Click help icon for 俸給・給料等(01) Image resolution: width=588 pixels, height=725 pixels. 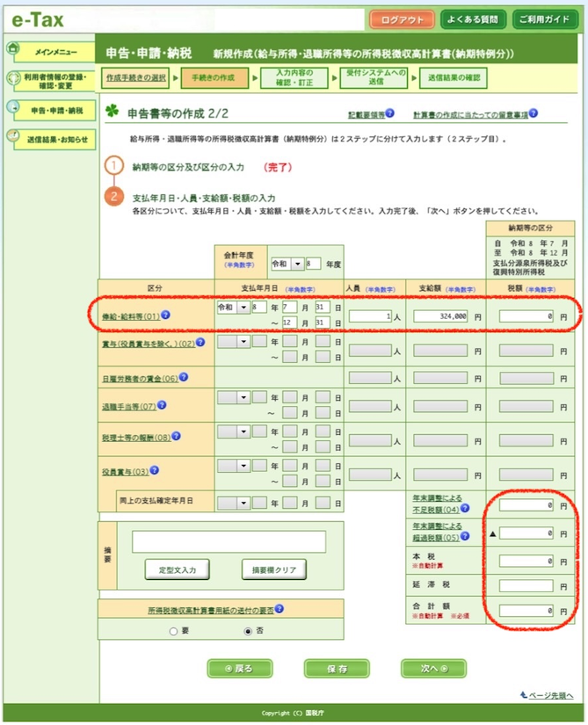pyautogui.click(x=165, y=315)
